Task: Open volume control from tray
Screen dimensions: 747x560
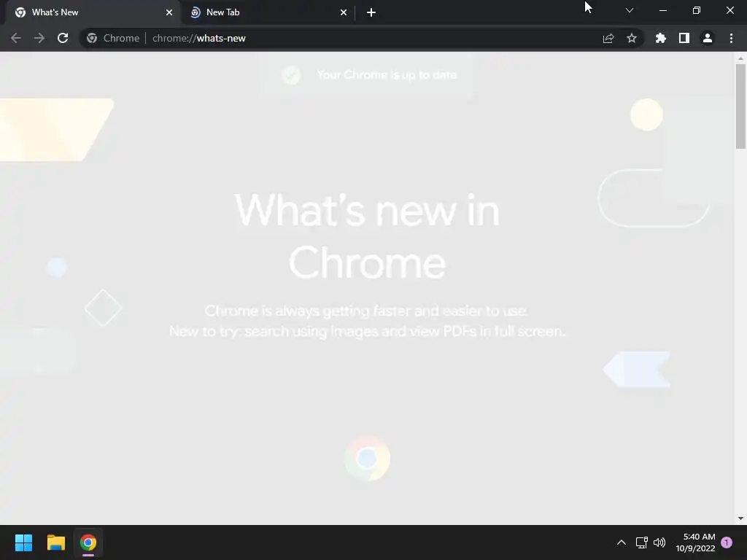Action: coord(659,542)
